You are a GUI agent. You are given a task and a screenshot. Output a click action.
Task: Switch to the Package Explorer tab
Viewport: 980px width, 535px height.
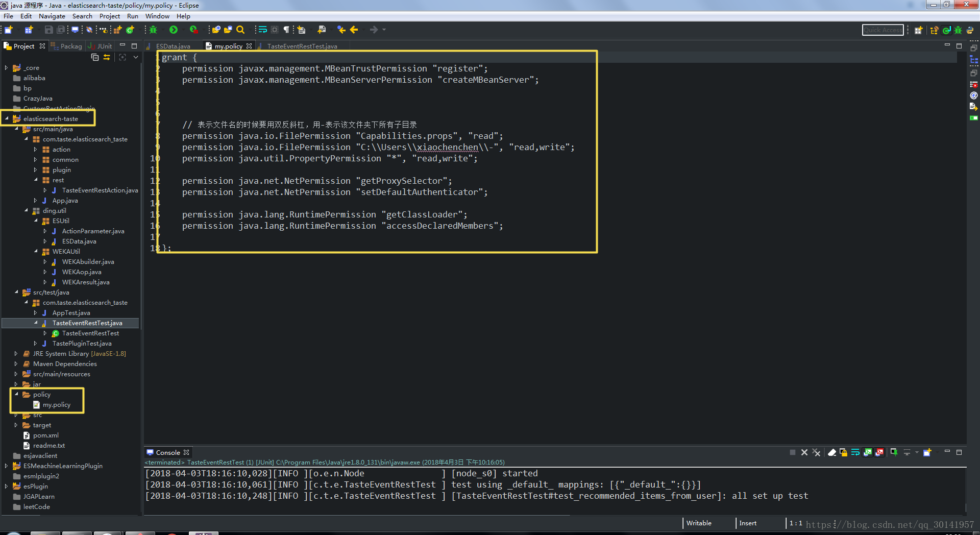click(67, 46)
